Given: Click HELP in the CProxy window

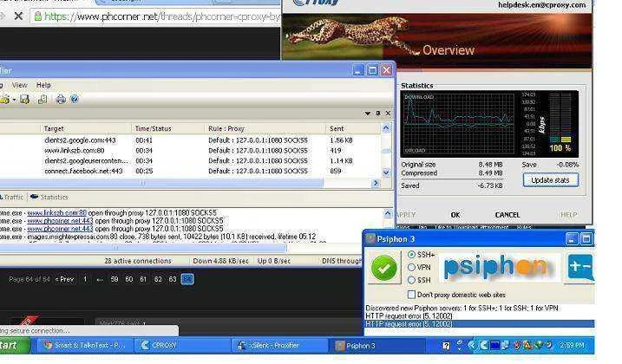Looking at the screenshot, I should click(x=568, y=215).
